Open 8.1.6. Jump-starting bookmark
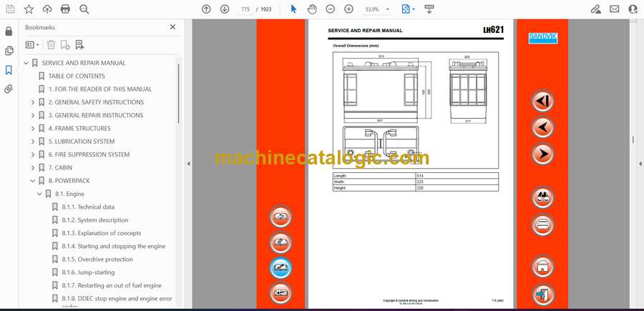The width and height of the screenshot is (644, 311). pos(88,272)
